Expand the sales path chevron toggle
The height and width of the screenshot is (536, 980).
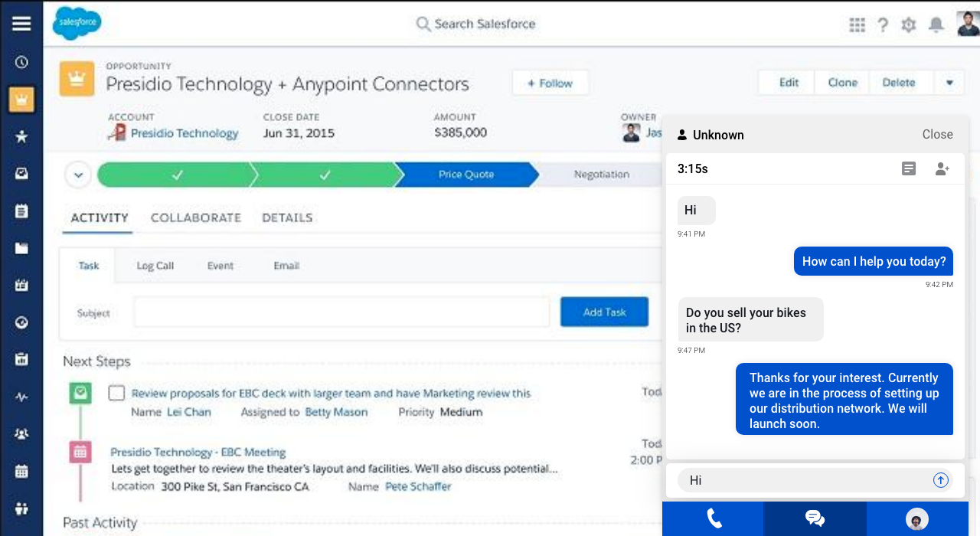tap(78, 175)
